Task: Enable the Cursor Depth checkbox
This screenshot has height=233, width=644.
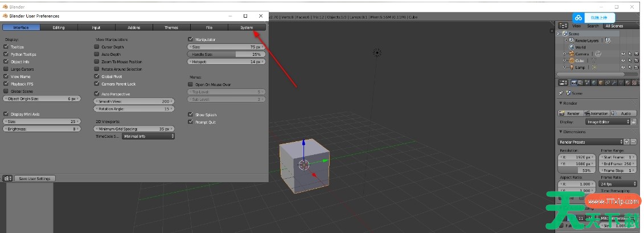Action: [97, 47]
